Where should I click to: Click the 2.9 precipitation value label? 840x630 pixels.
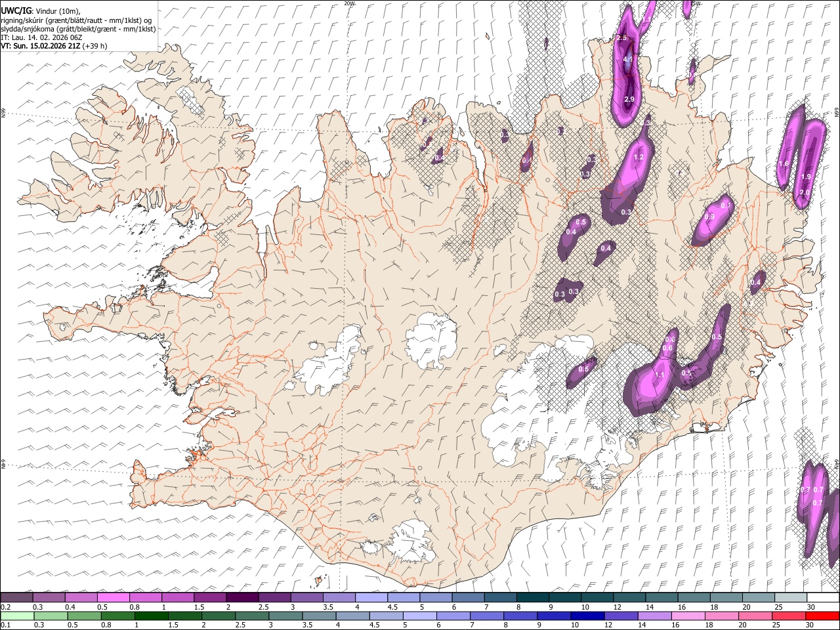[629, 99]
